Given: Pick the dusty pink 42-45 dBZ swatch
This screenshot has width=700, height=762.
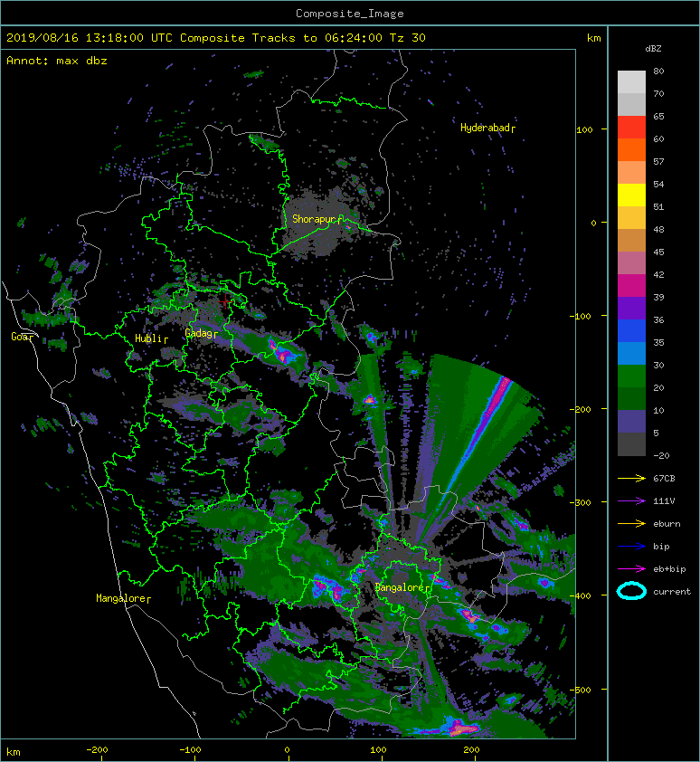Looking at the screenshot, I should 631,263.
